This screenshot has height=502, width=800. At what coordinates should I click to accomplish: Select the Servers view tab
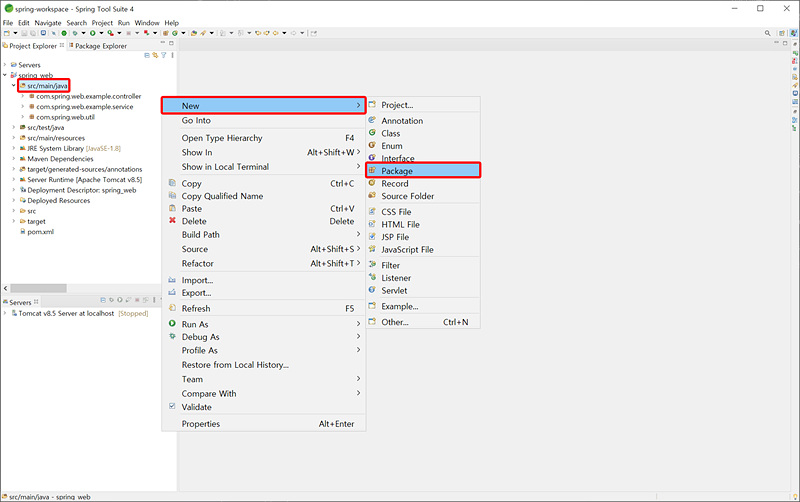click(20, 302)
